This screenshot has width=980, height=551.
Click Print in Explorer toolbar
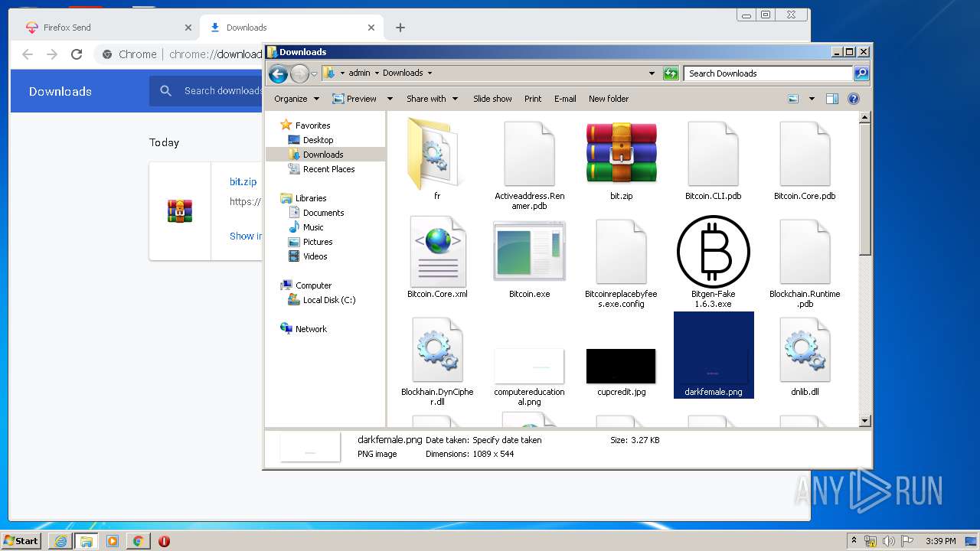[x=533, y=99]
